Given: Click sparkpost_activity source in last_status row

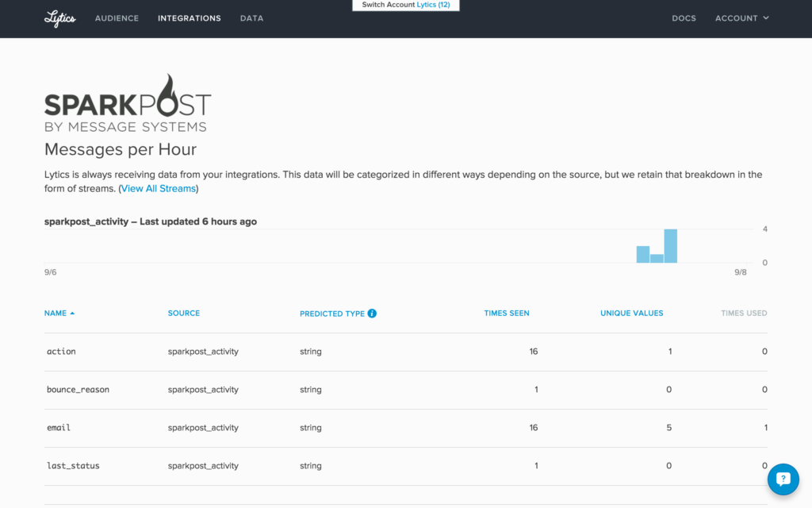Looking at the screenshot, I should coord(203,465).
